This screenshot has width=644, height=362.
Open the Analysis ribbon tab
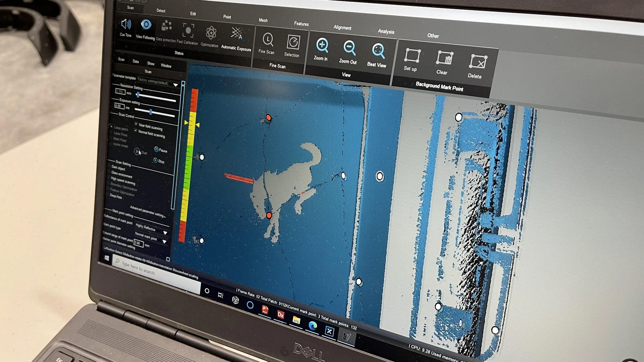point(386,31)
